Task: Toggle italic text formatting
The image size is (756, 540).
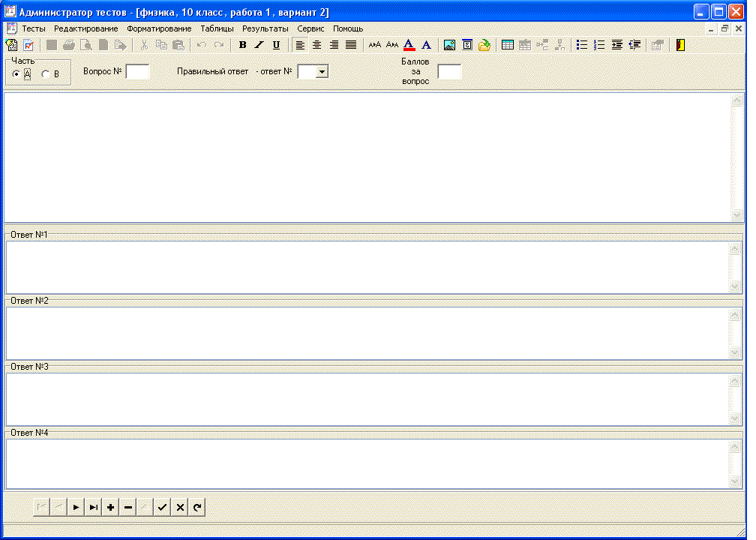Action: tap(259, 45)
